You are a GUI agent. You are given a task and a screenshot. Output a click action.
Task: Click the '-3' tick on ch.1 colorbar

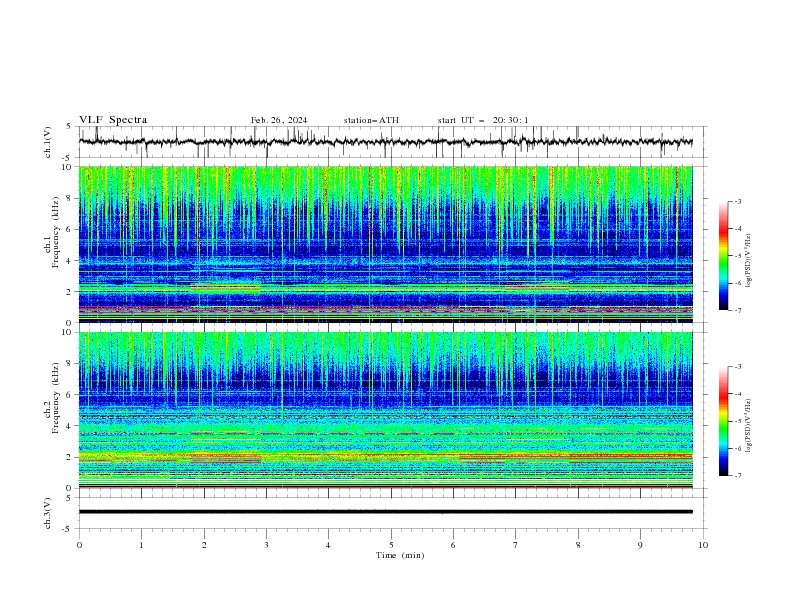738,201
